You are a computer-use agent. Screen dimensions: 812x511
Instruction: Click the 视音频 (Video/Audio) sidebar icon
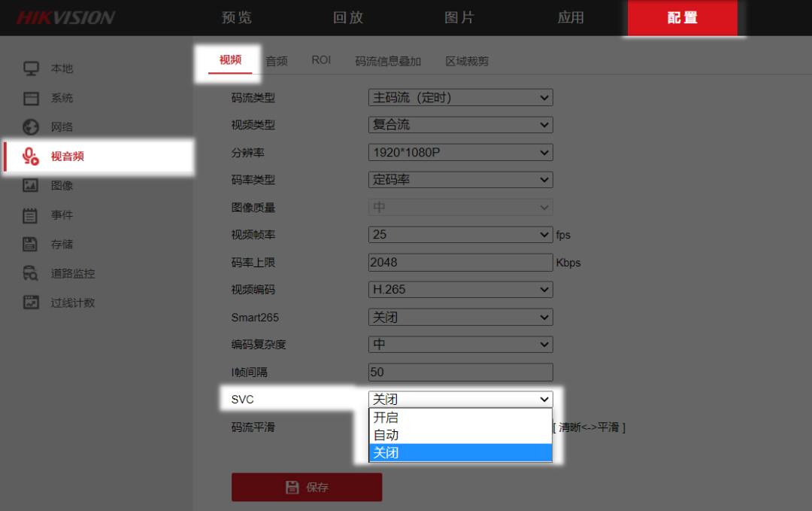(x=30, y=156)
